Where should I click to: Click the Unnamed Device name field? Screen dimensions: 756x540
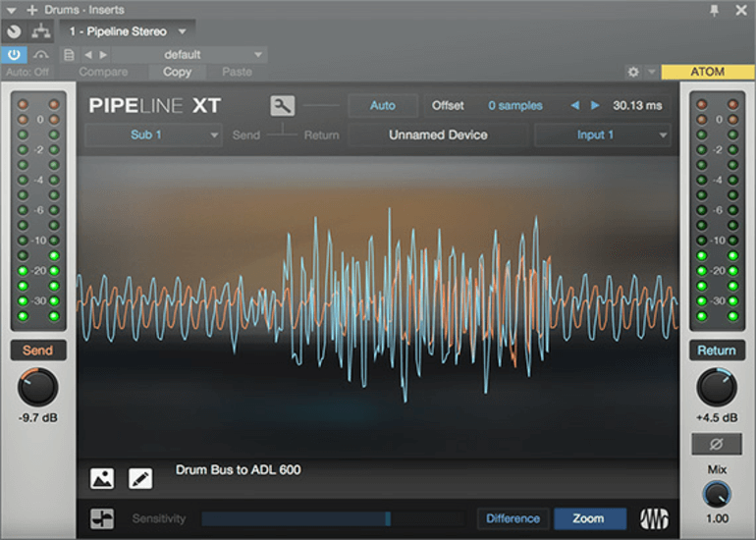pos(438,135)
